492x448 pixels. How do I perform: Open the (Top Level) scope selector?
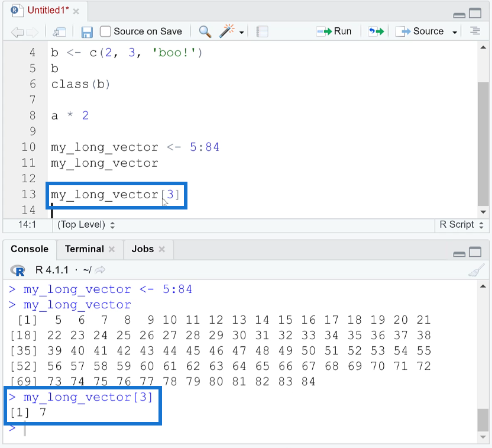pos(86,225)
